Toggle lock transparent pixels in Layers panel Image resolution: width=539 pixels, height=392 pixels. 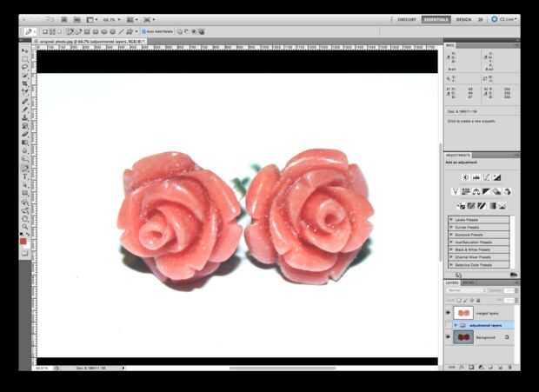[459, 300]
